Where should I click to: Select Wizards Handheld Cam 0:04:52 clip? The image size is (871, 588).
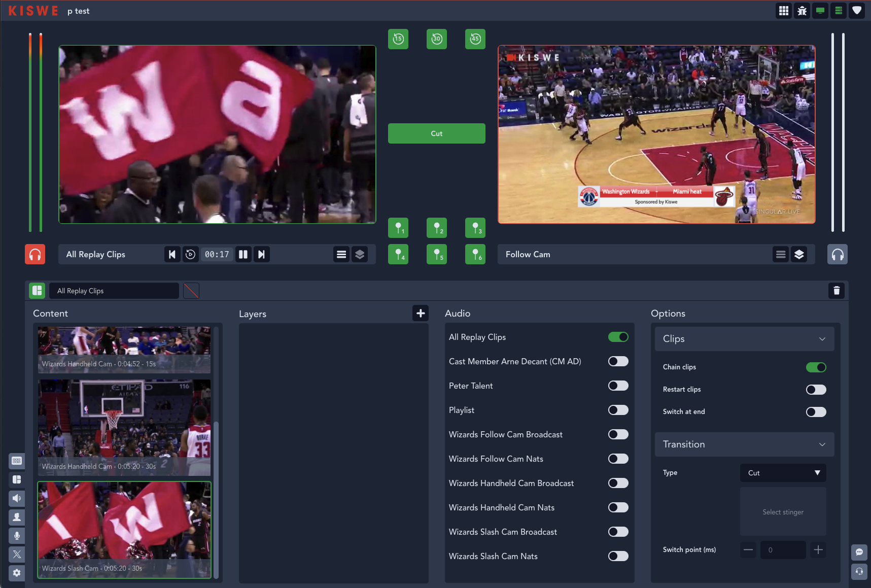tap(124, 350)
